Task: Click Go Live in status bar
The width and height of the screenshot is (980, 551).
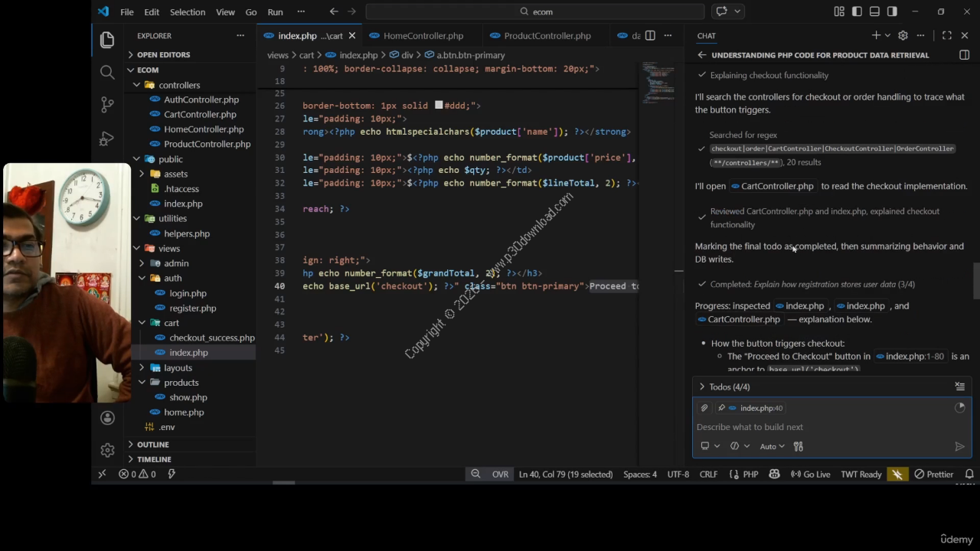Action: point(811,474)
